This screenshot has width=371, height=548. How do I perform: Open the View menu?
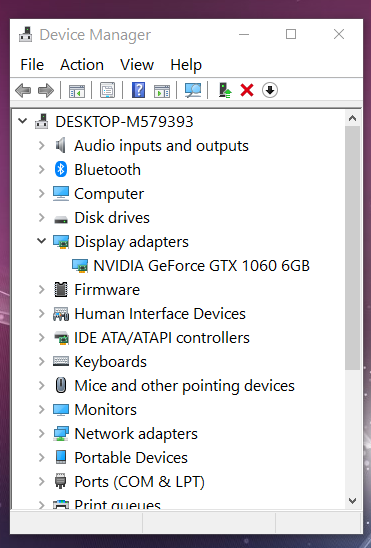pos(137,65)
